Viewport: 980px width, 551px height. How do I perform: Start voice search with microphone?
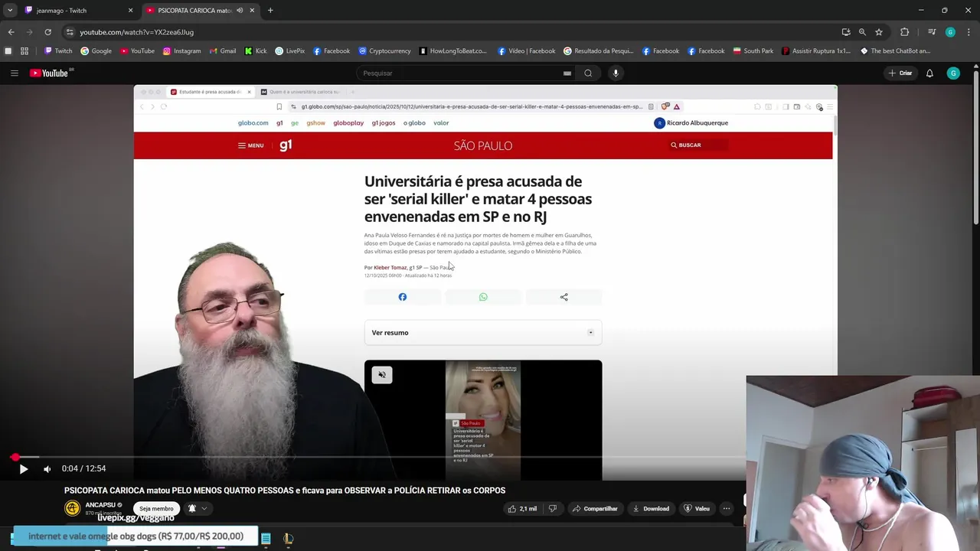616,73
